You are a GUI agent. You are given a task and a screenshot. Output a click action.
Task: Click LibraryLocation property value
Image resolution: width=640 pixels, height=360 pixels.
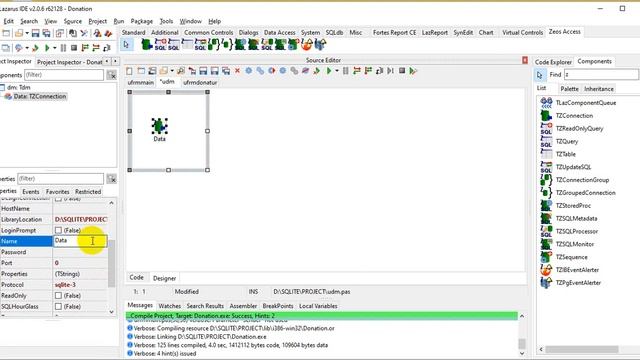click(80, 220)
